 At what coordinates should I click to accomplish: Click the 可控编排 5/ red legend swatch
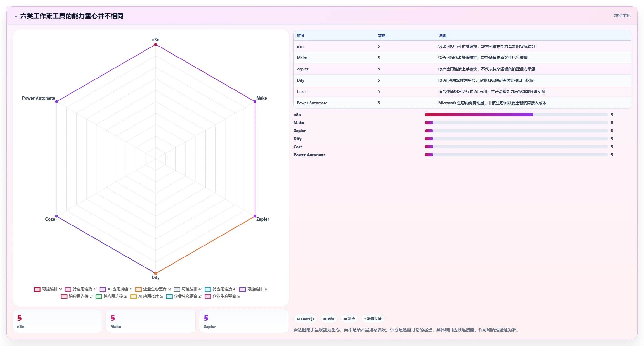click(x=37, y=289)
